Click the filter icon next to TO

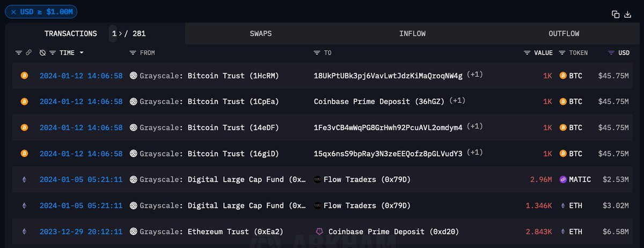[x=318, y=53]
